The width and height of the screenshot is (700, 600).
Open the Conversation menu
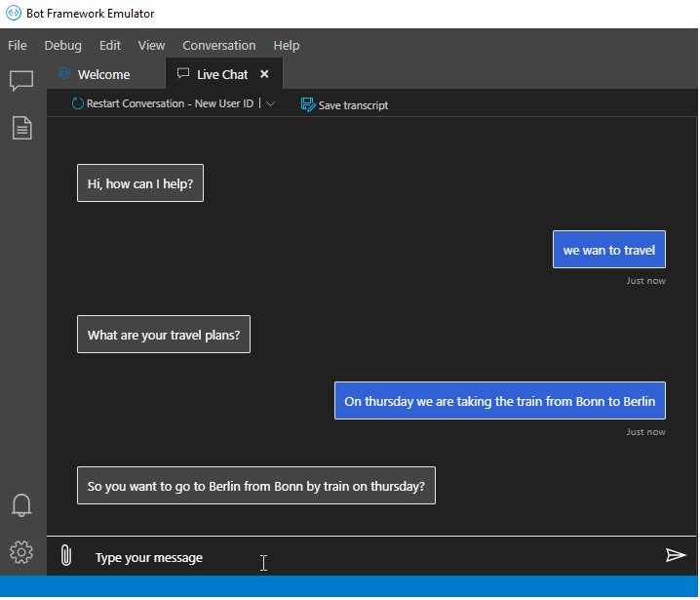pyautogui.click(x=219, y=46)
